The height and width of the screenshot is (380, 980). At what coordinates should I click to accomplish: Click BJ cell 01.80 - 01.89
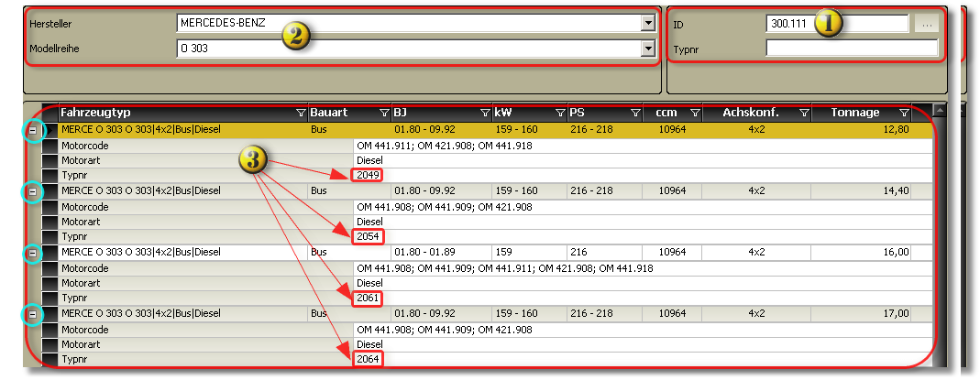coord(442,253)
